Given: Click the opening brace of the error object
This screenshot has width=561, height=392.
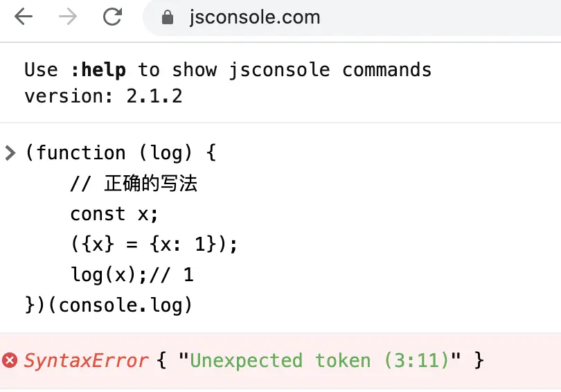Looking at the screenshot, I should [161, 360].
